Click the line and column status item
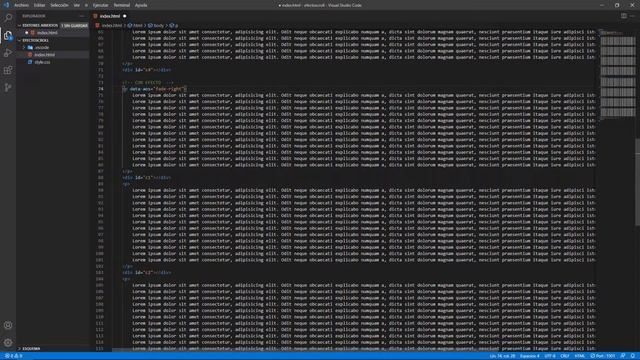 502,356
